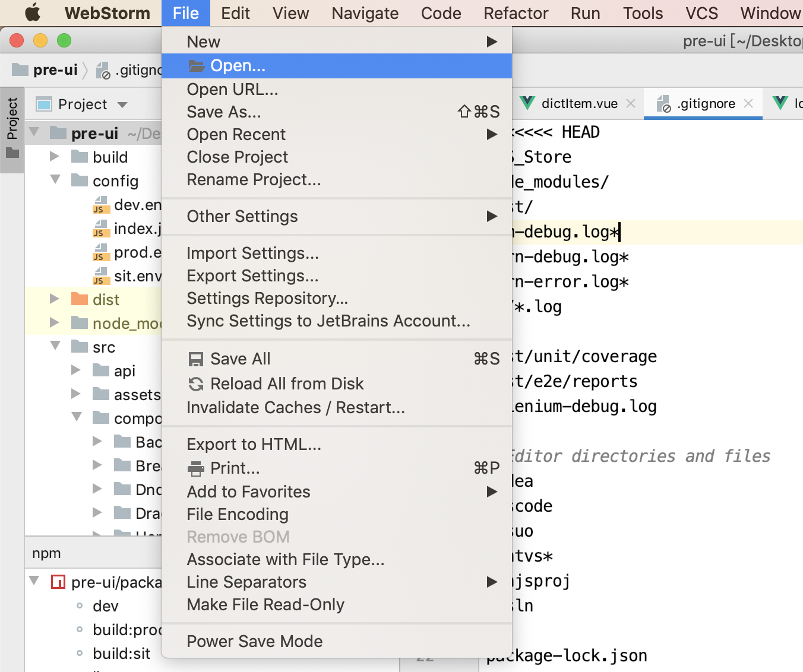803x672 pixels.
Task: Select the sit.env file
Action: pos(127,276)
